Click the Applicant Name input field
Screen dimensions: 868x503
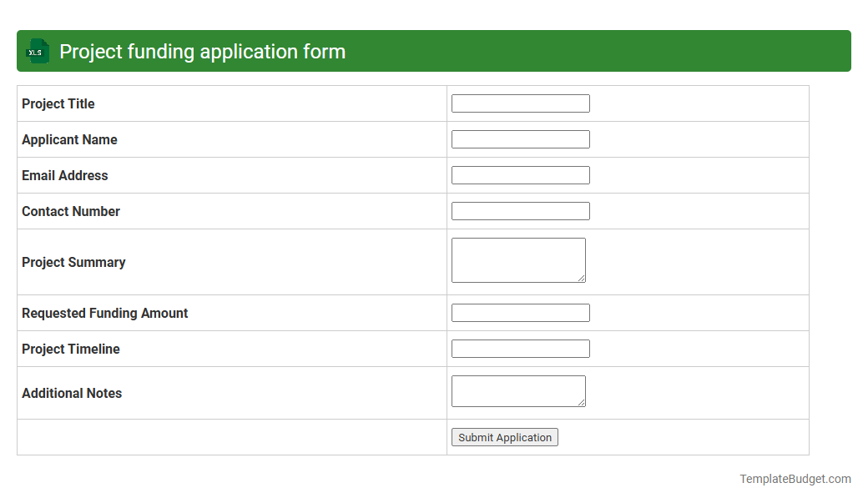[520, 138]
